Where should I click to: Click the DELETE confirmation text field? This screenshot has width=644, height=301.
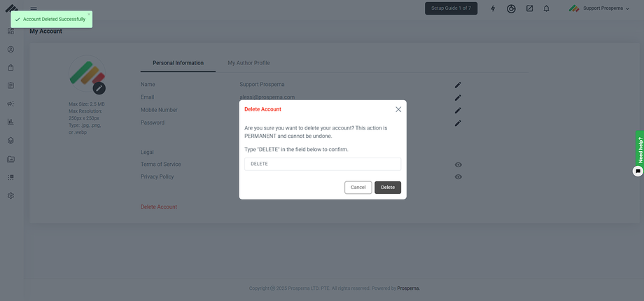(x=322, y=164)
